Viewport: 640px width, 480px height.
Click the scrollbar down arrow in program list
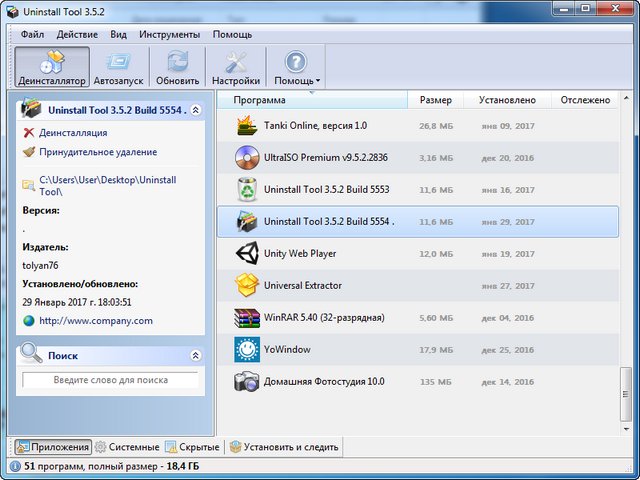pos(626,429)
